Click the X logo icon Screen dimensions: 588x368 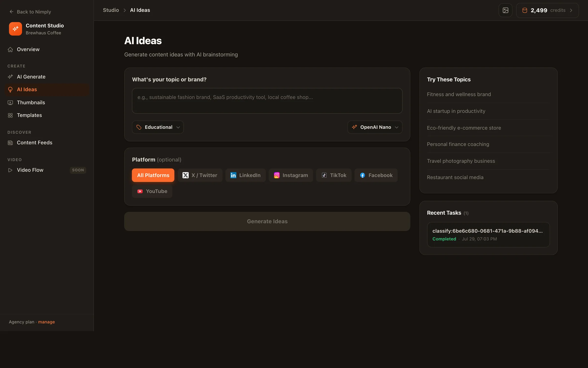point(185,175)
